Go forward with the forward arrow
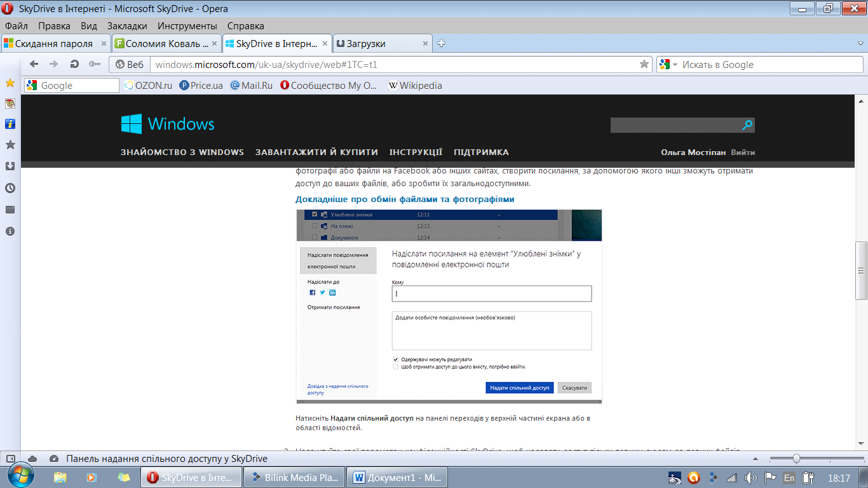The image size is (868, 488). point(54,64)
